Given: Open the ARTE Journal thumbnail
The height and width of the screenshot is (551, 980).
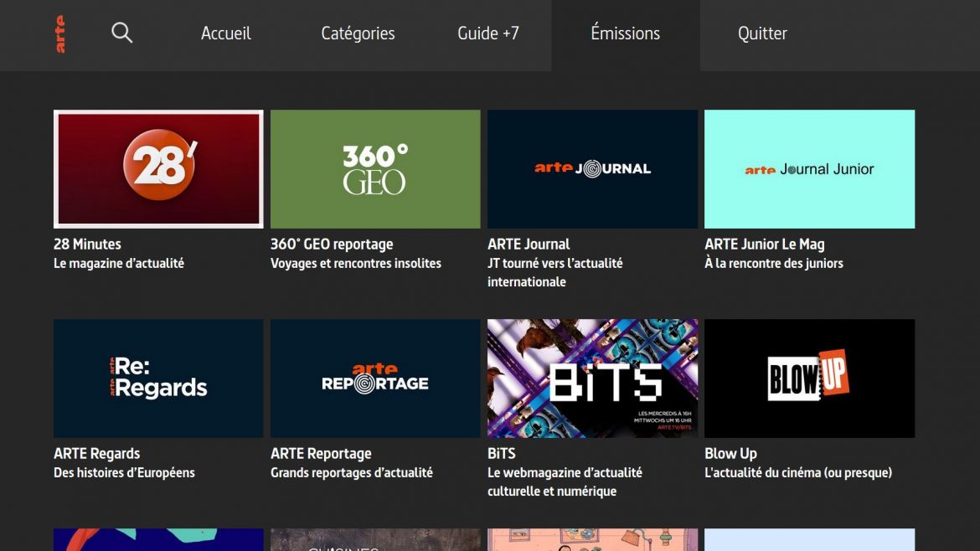Looking at the screenshot, I should point(592,169).
